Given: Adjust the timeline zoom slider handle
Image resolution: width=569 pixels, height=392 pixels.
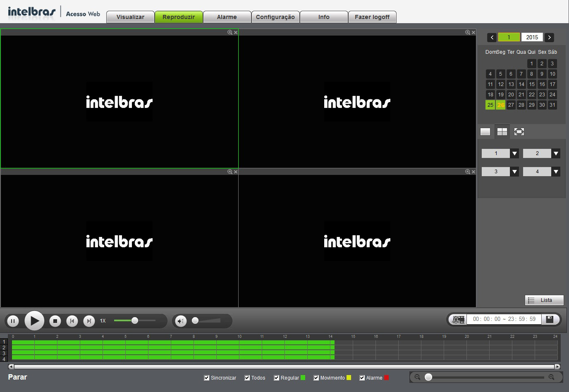Looking at the screenshot, I should [x=428, y=377].
